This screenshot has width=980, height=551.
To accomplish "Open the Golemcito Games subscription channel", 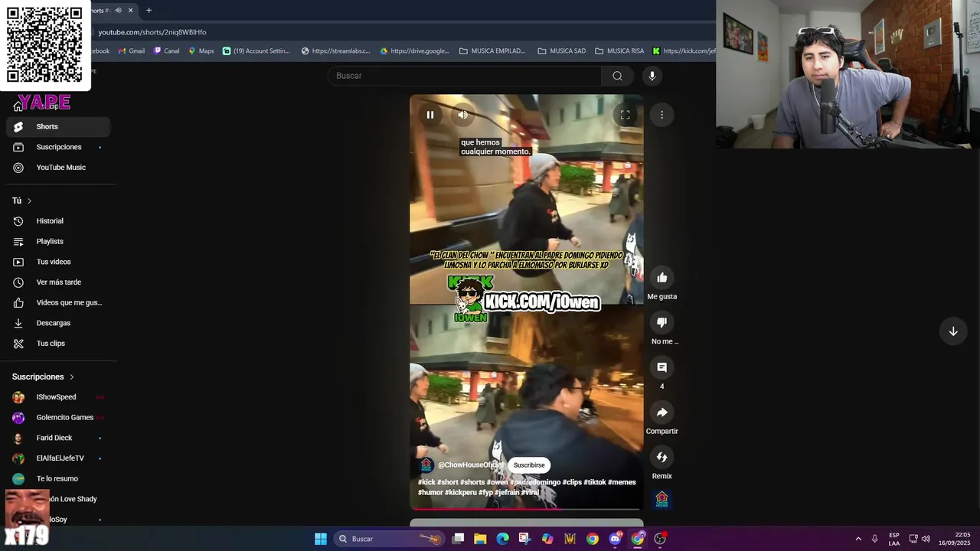I will tap(58, 417).
